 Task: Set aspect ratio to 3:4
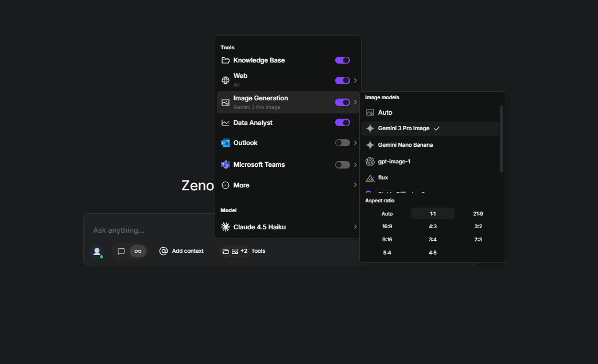433,240
